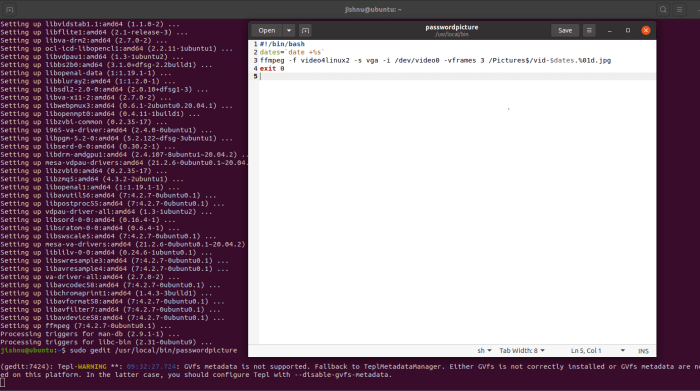Open a file with gedit's Open button
This screenshot has height=391, width=700.
click(x=267, y=30)
